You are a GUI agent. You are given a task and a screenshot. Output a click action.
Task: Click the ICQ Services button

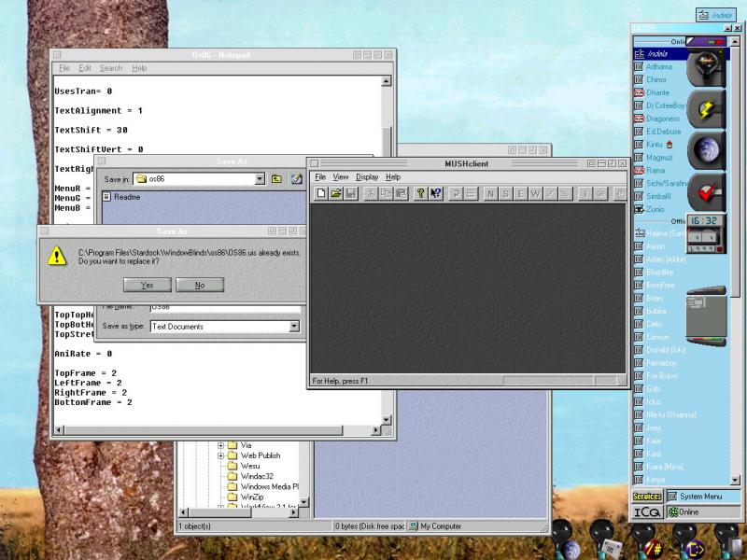coord(647,497)
